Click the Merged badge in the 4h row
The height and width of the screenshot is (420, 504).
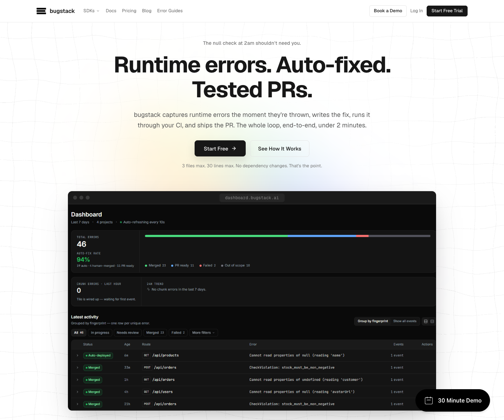[93, 392]
